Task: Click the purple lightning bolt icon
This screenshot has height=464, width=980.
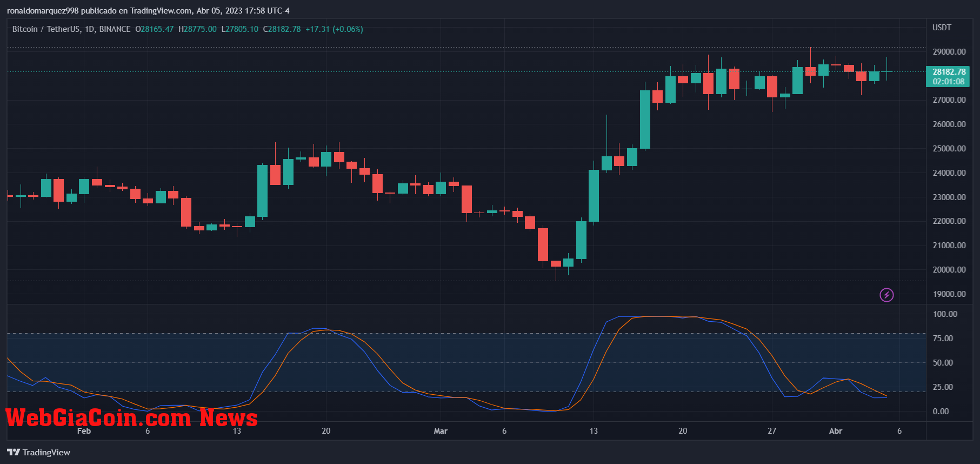Action: click(886, 295)
